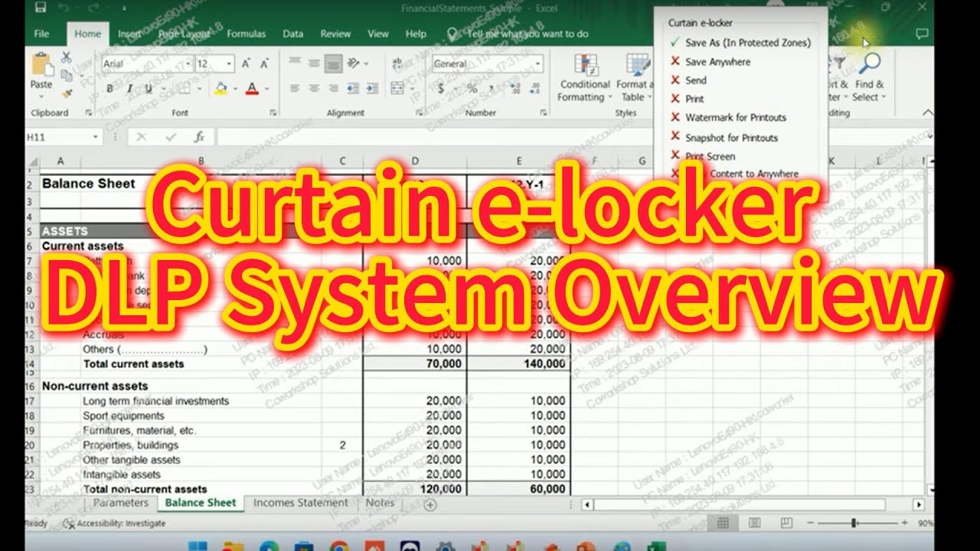Open the Review tab
Viewport: 980px width, 551px height.
coord(335,34)
